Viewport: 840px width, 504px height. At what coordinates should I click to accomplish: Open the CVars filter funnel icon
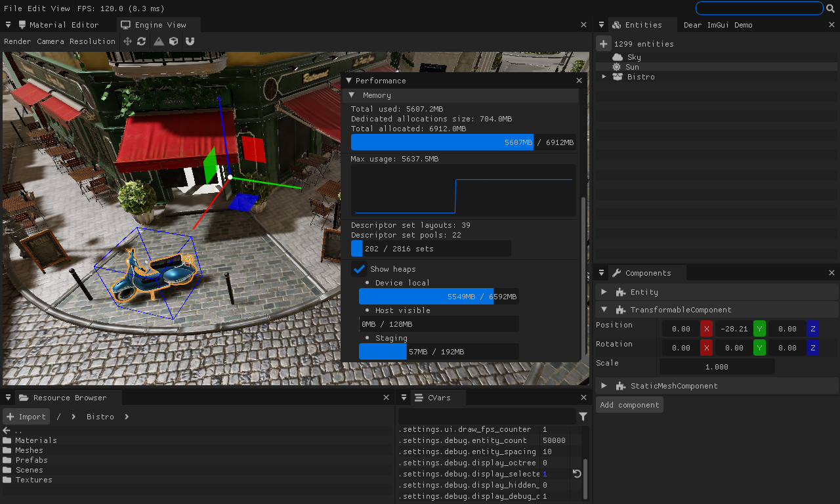pos(583,417)
